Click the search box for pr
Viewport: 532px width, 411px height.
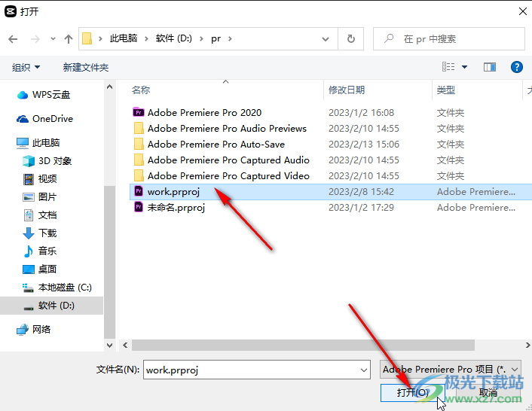point(448,39)
